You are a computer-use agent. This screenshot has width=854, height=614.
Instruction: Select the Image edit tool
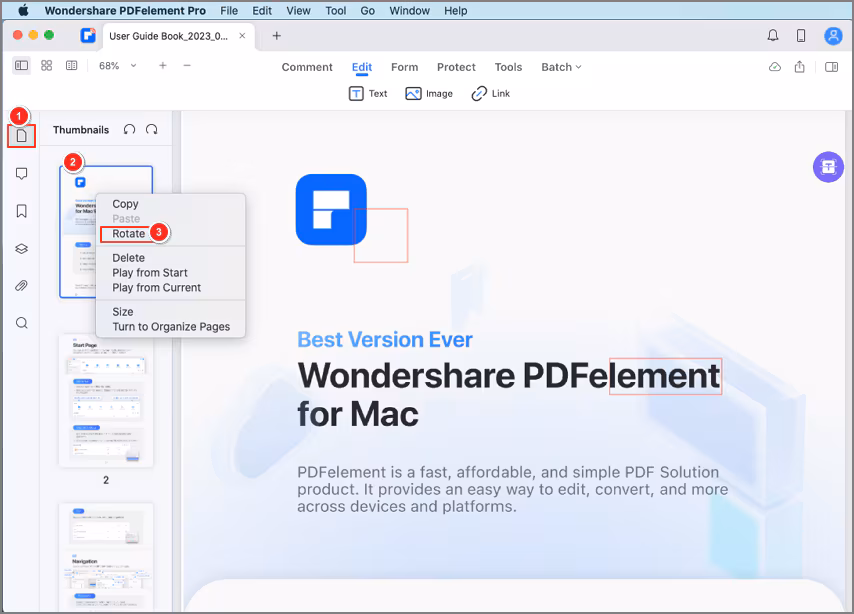[x=429, y=94]
